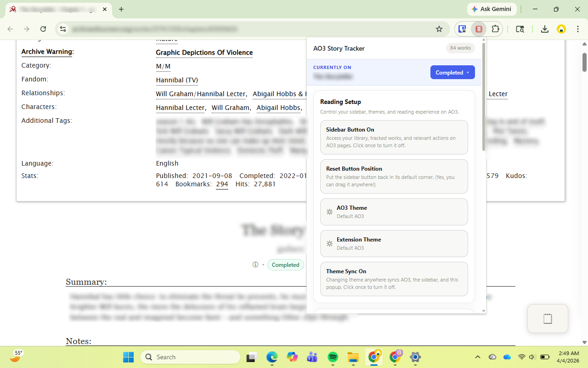Open the Extensions puzzle-piece menu
The width and height of the screenshot is (588, 368).
(495, 29)
